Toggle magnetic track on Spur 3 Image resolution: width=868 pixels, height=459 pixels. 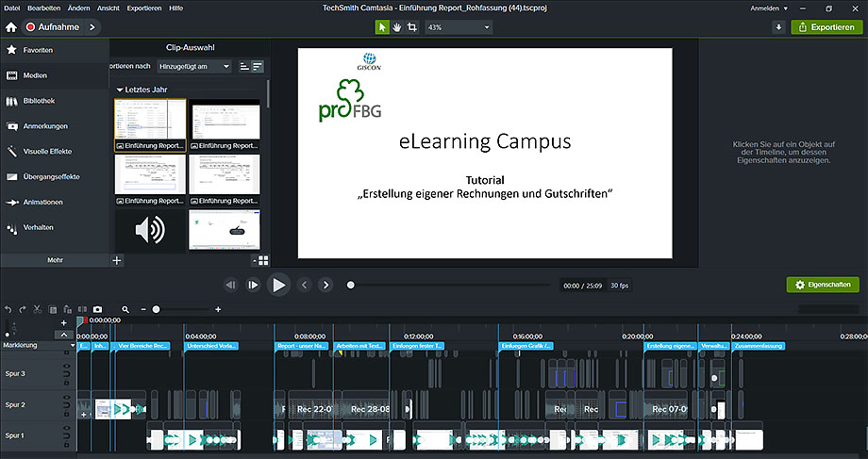[66, 374]
